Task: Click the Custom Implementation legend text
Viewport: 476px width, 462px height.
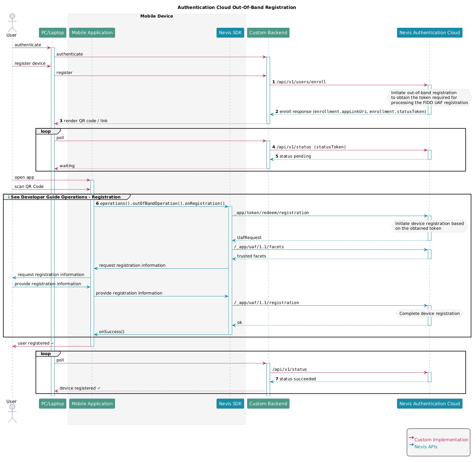Action: click(441, 440)
